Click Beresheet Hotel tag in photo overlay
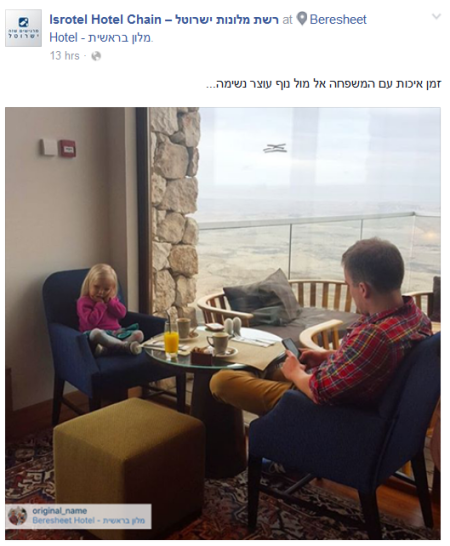 point(88,521)
